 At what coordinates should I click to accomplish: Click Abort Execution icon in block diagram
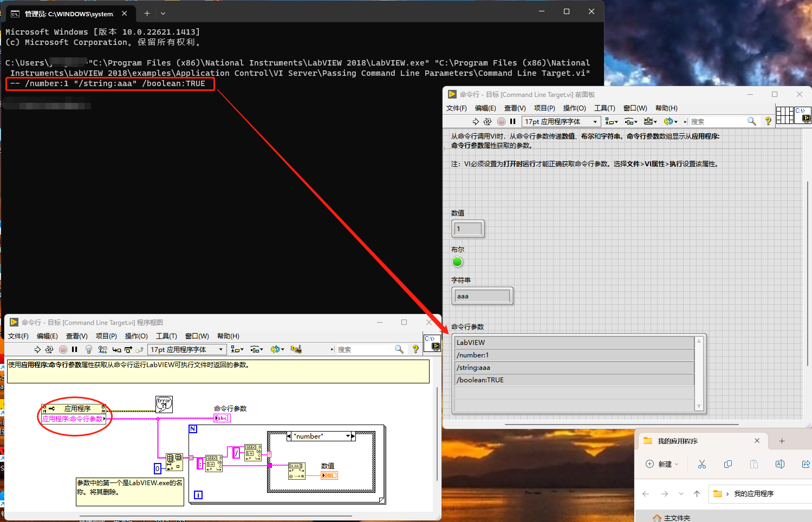pos(63,350)
